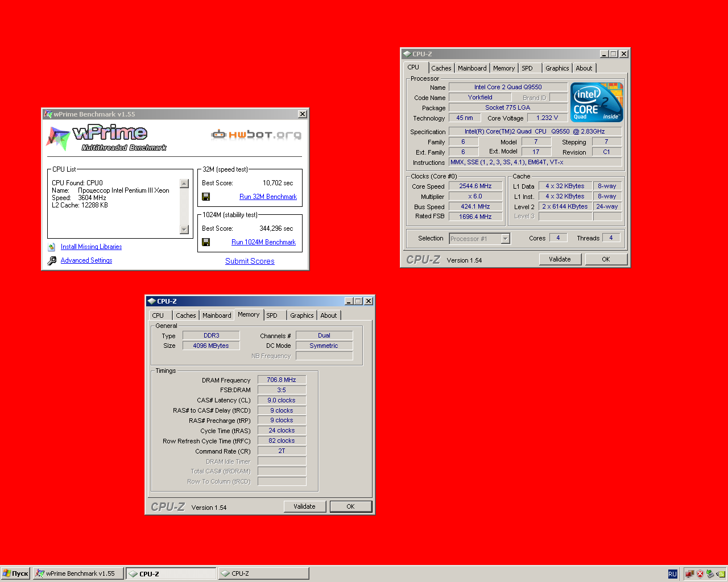Click OK in CPU-Z memory window
The image size is (728, 582).
[350, 506]
